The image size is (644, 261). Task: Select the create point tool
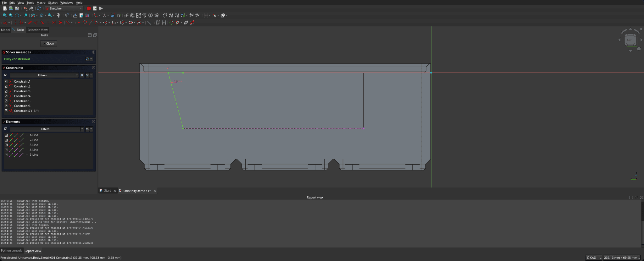tap(79, 23)
